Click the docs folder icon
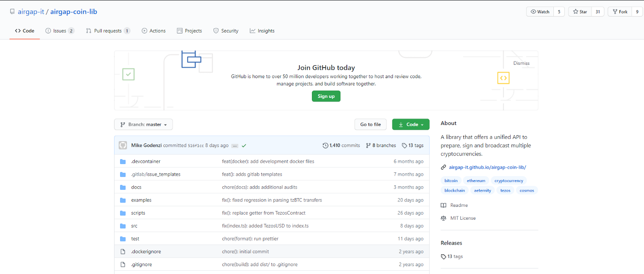Image resolution: width=644 pixels, height=274 pixels. coord(123,188)
